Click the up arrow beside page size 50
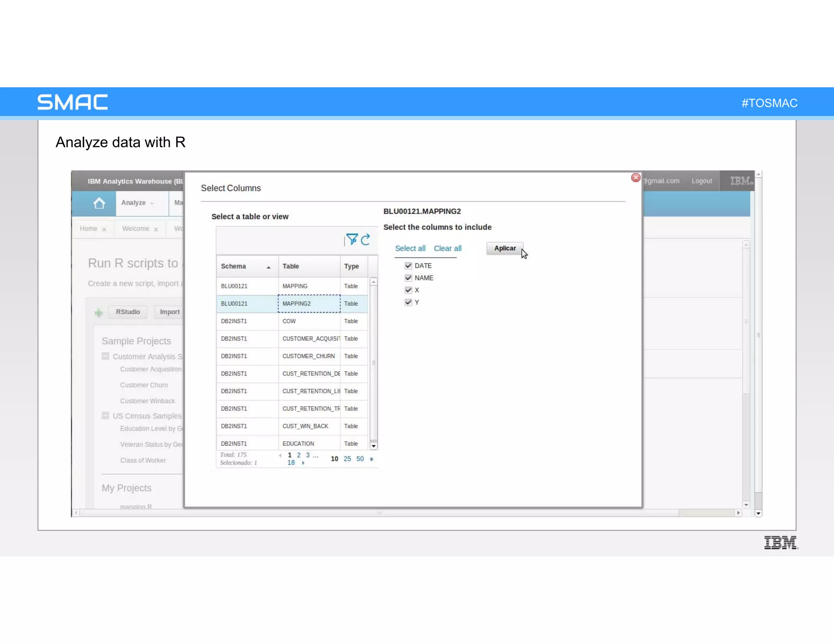 pyautogui.click(x=371, y=459)
